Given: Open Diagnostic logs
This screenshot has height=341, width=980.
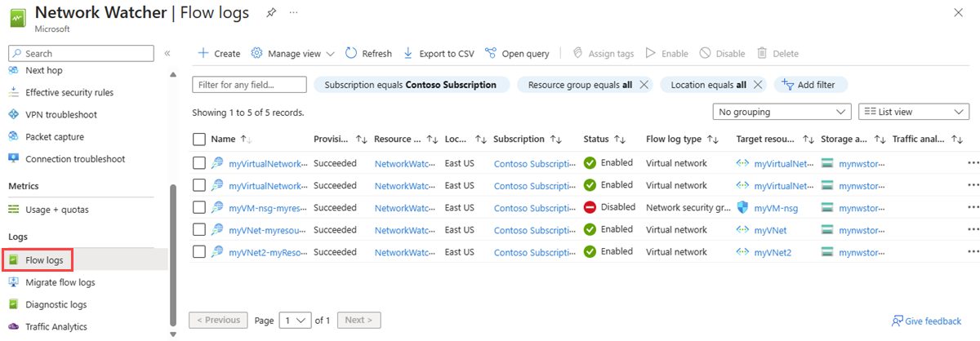Looking at the screenshot, I should point(56,304).
